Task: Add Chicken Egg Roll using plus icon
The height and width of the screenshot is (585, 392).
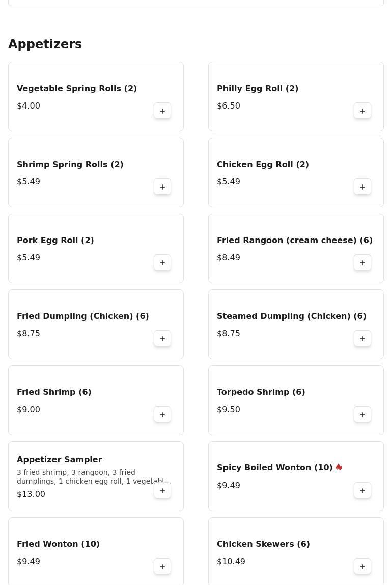Action: pos(362,187)
